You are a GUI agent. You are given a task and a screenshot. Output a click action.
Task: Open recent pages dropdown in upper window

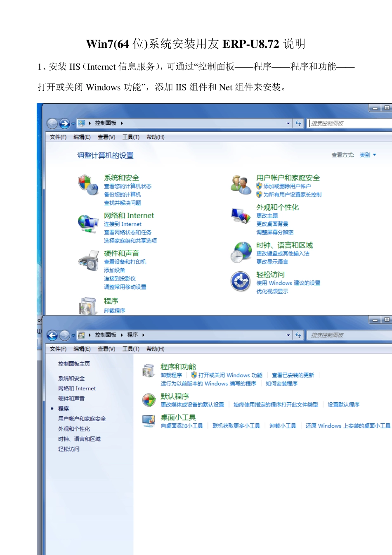(x=73, y=123)
